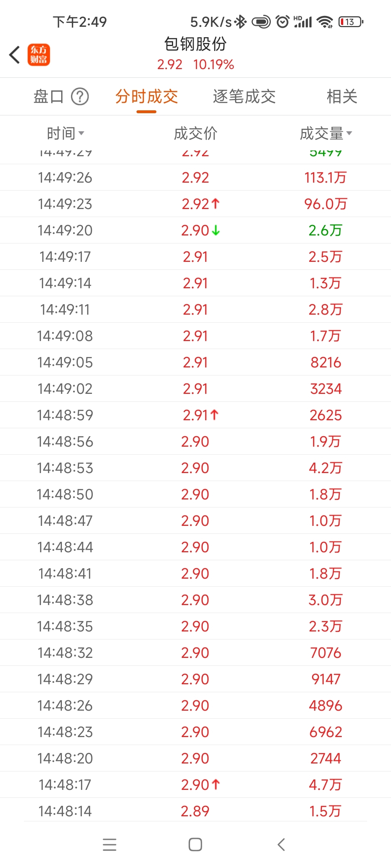Tap the back arrow in the header
The width and height of the screenshot is (391, 868).
(14, 55)
